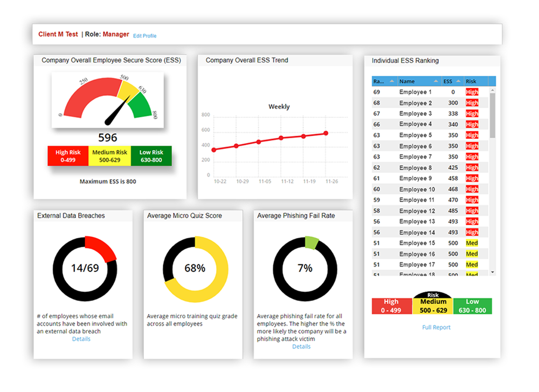The height and width of the screenshot is (392, 539).
Task: Click the High risk badge beside Employee 1
Action: 472,92
